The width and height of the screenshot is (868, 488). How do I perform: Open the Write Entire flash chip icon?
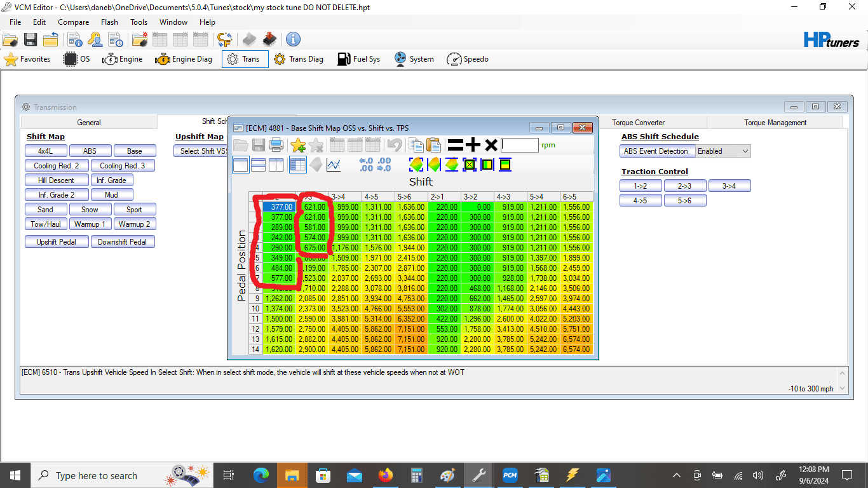click(269, 39)
